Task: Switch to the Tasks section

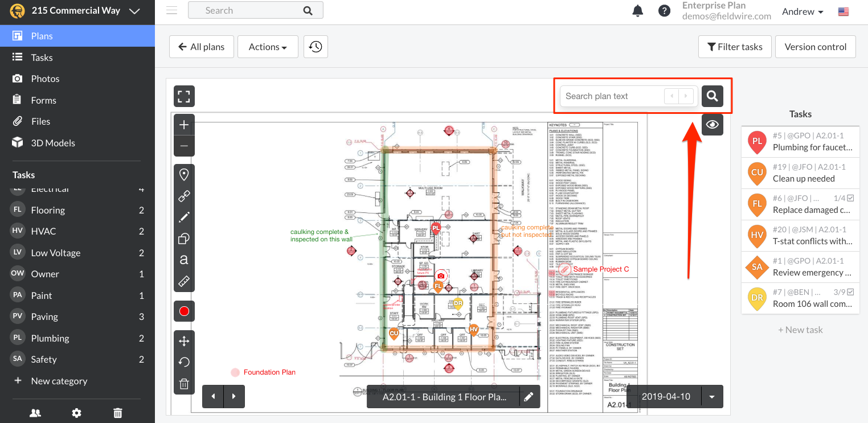Action: 41,57
